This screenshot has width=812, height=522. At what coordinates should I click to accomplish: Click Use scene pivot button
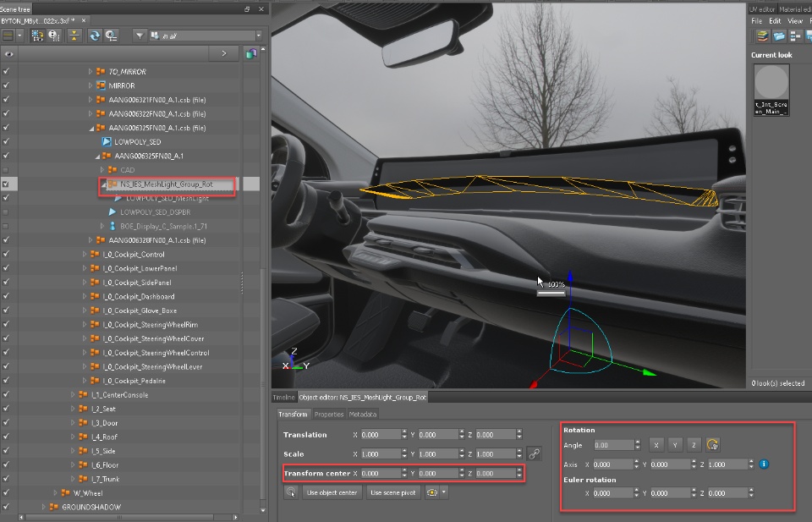click(x=393, y=492)
